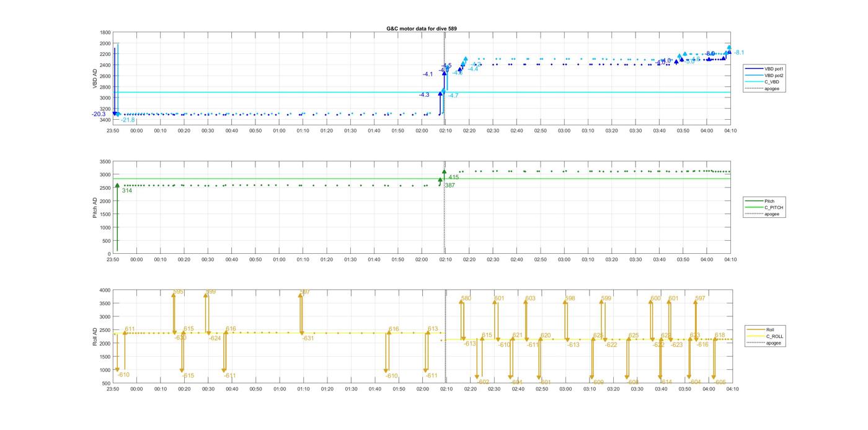The height and width of the screenshot is (430, 868).
Task: Click the 618 label in Roll plot
Action: (720, 336)
